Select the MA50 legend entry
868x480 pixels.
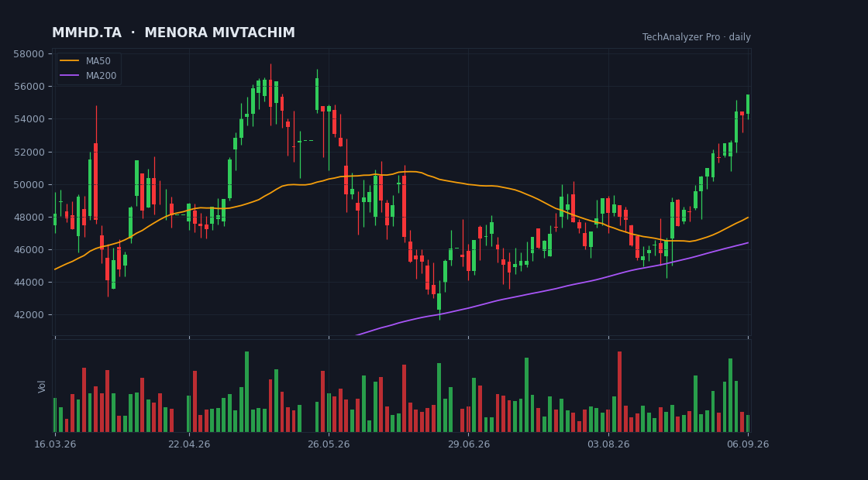(88, 61)
